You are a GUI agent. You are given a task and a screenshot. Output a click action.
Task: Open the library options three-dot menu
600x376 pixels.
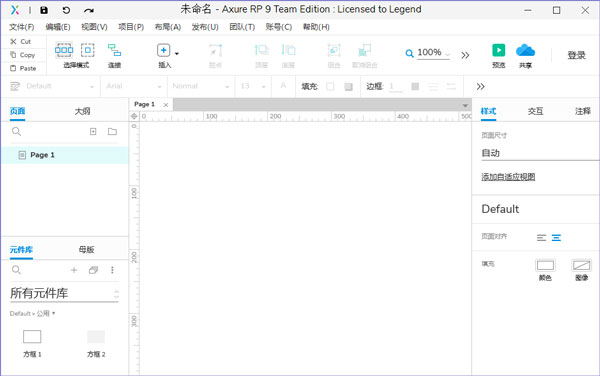pos(112,270)
